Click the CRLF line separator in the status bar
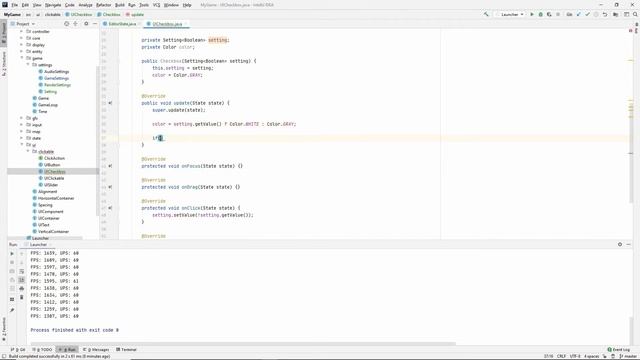640x360 pixels. (561, 356)
